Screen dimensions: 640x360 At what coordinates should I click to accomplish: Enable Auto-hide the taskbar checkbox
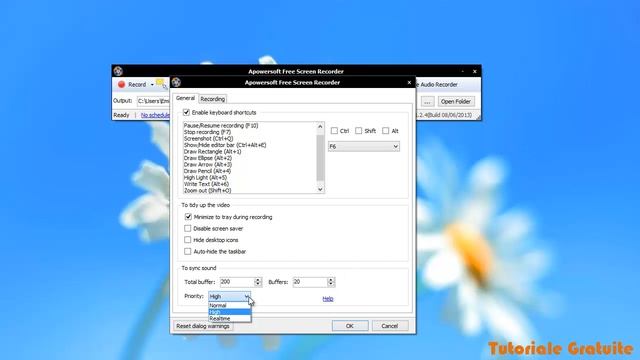pos(187,251)
